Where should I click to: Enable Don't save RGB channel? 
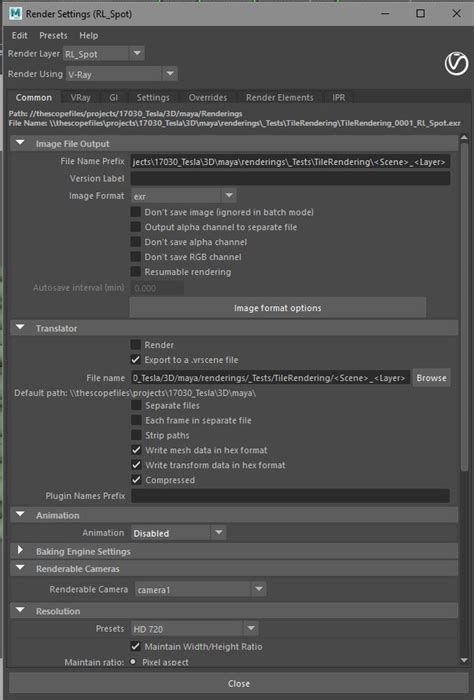(136, 257)
